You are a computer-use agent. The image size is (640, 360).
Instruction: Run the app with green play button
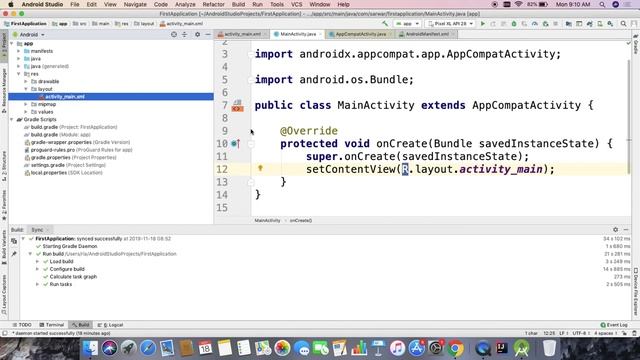pos(482,24)
